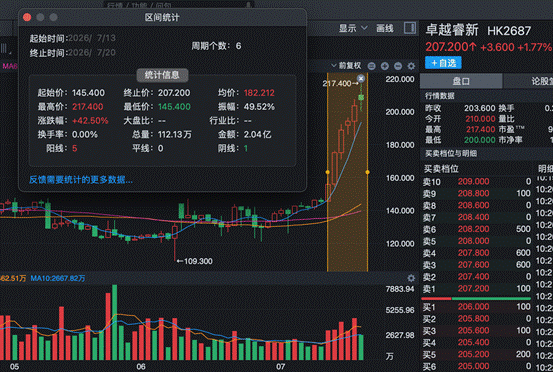The width and height of the screenshot is (553, 372).
Task: Add stock via +自选 button
Action: tap(443, 63)
